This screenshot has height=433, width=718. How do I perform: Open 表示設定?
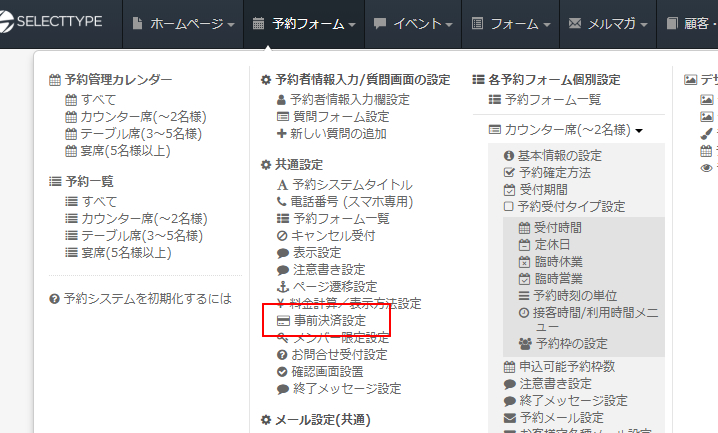point(309,253)
